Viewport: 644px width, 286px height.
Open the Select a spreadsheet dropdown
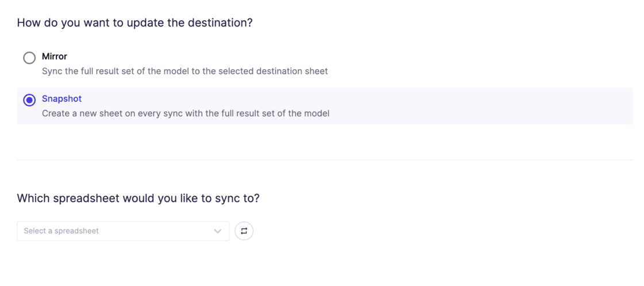123,231
